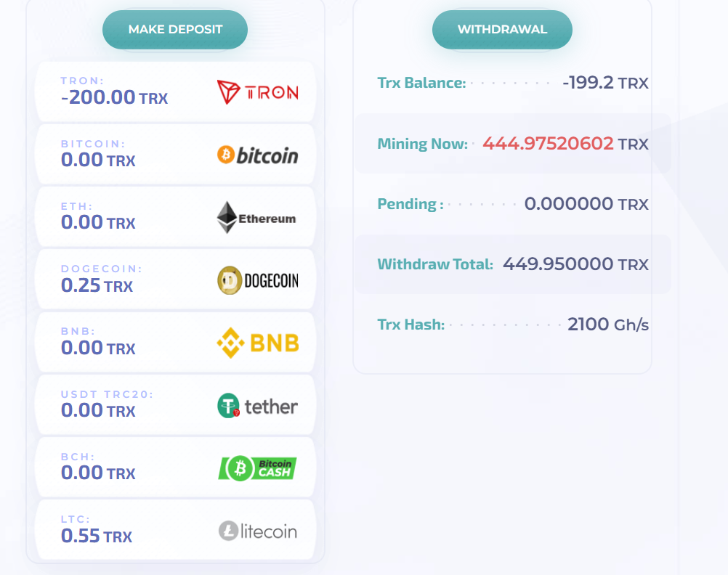728x575 pixels.
Task: Select the Dogecoin 0.25 TRX amount
Action: pyautogui.click(x=97, y=285)
